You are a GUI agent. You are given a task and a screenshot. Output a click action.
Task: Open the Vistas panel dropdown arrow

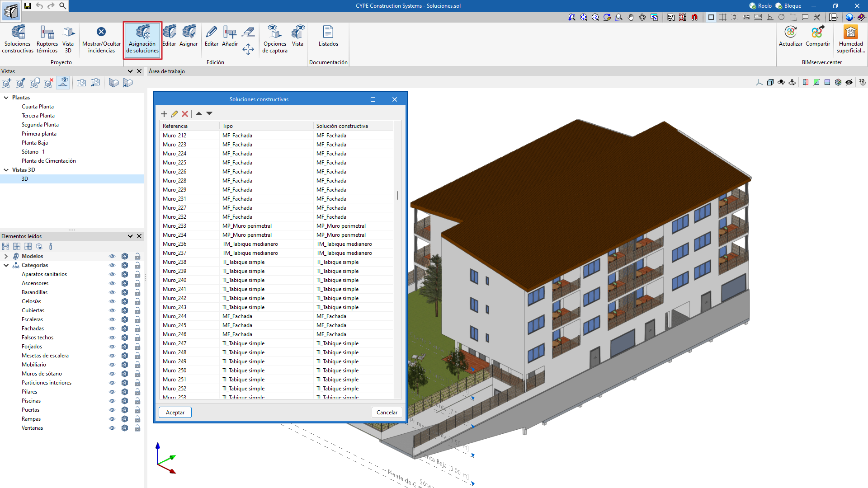tap(130, 71)
